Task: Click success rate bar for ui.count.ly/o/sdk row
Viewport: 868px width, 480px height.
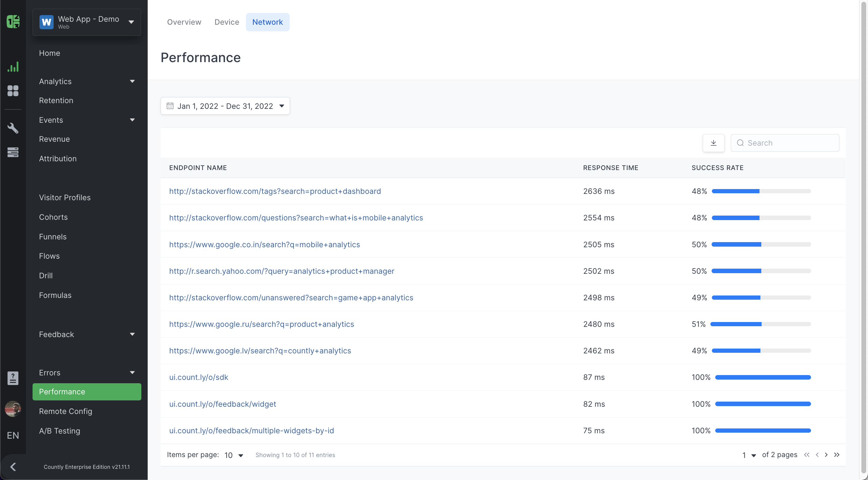Action: coord(763,377)
